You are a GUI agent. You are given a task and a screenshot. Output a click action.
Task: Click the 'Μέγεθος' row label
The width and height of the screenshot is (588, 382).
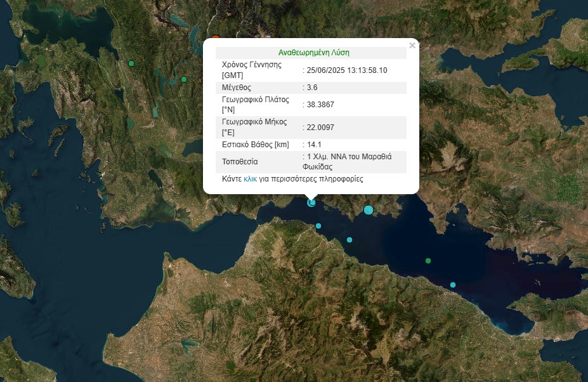[x=237, y=88]
